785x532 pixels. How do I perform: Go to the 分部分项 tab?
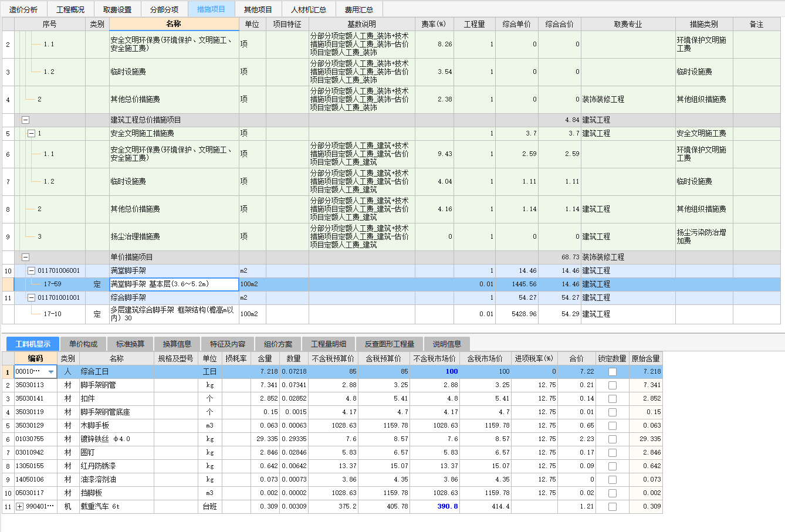pos(164,9)
